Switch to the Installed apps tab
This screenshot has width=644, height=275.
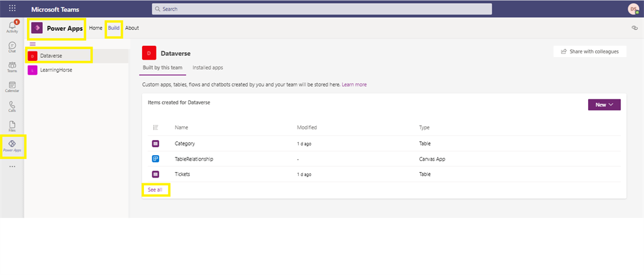point(208,67)
